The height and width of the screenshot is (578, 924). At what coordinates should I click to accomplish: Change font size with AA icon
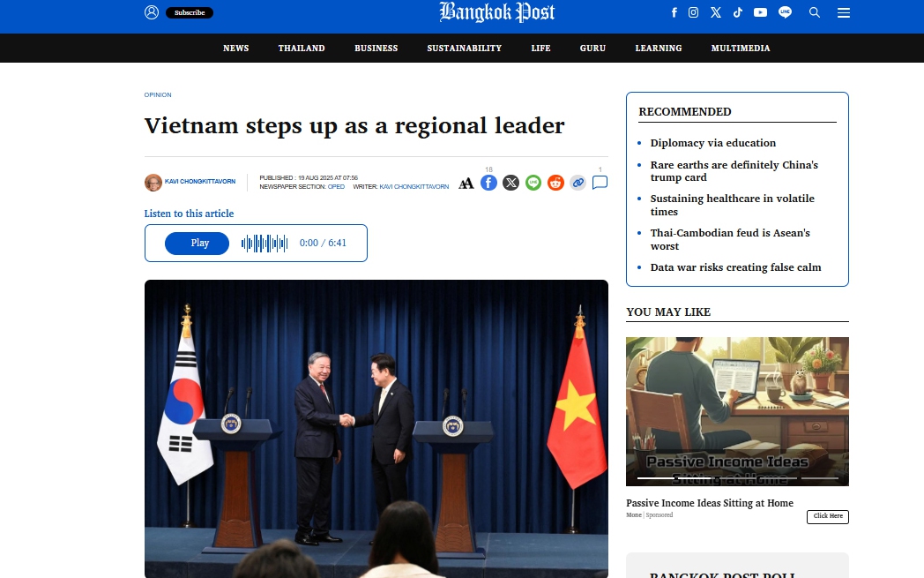(466, 184)
